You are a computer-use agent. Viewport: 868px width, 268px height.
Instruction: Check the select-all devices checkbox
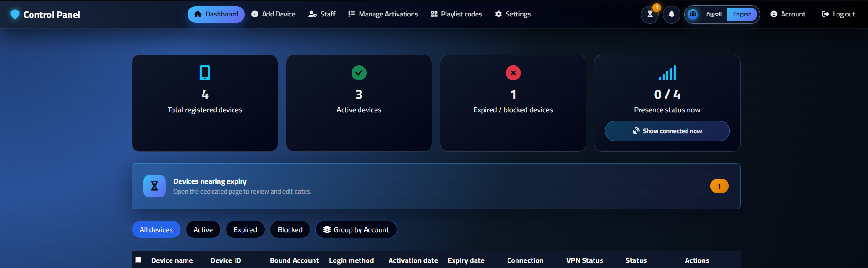point(139,260)
